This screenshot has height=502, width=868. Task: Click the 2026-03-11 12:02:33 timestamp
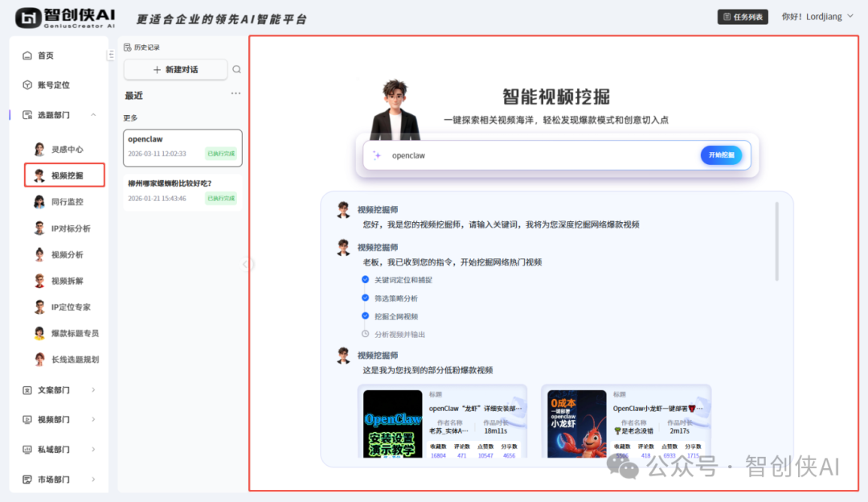[158, 154]
